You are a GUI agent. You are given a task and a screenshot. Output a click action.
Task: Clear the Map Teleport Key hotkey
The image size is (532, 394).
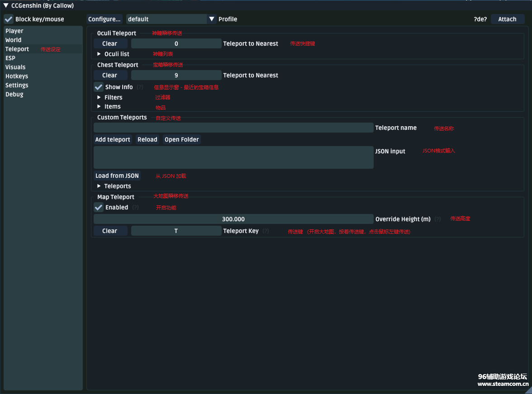pos(109,231)
